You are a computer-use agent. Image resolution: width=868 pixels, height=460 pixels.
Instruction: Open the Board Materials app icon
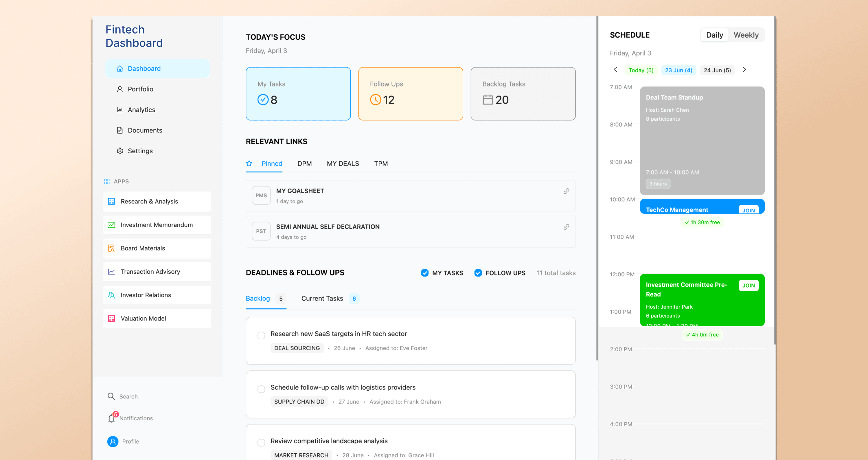click(111, 248)
